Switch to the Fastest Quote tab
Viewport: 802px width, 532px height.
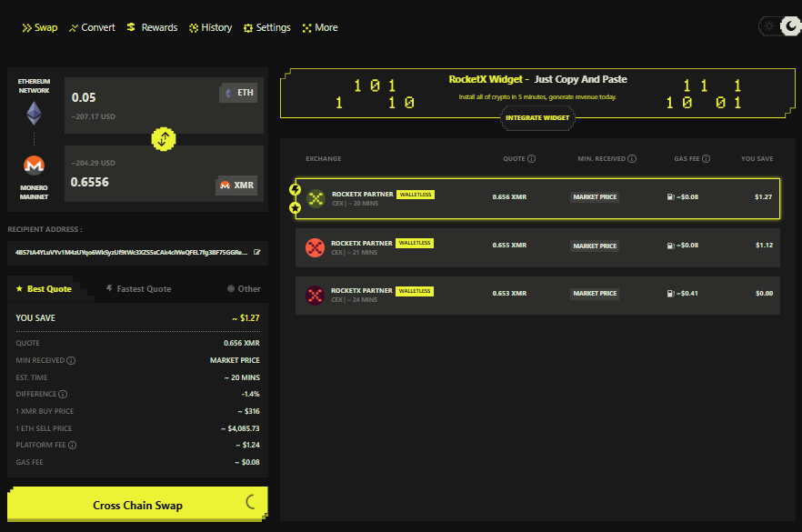tap(138, 289)
